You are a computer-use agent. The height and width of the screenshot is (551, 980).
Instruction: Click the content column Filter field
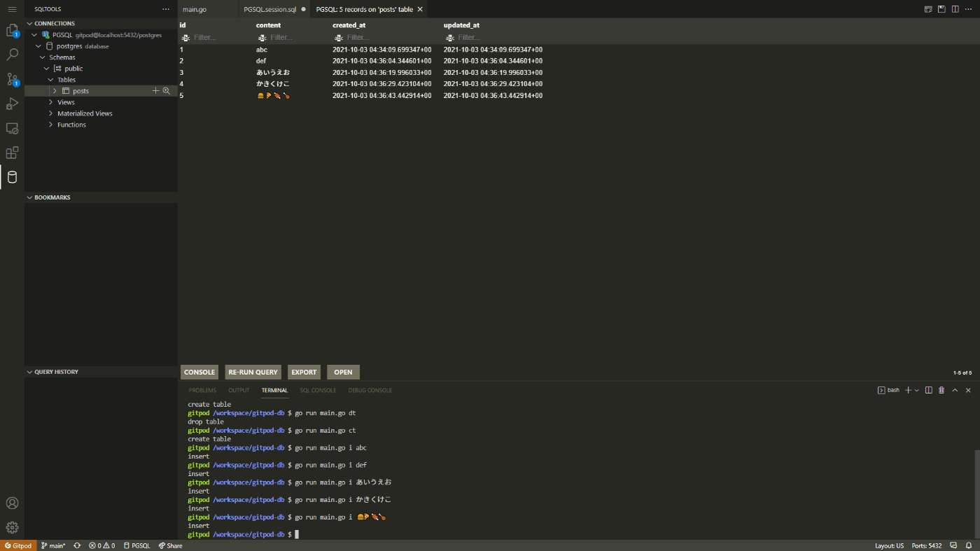click(294, 37)
